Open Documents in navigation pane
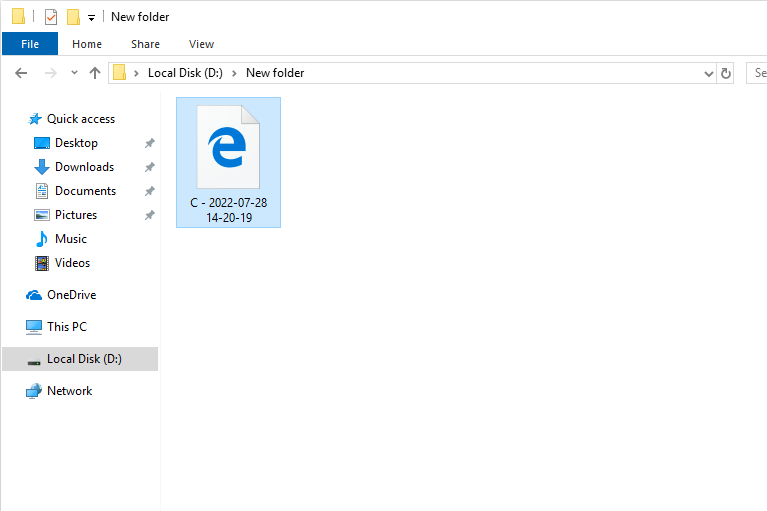This screenshot has width=767, height=511. tap(85, 191)
